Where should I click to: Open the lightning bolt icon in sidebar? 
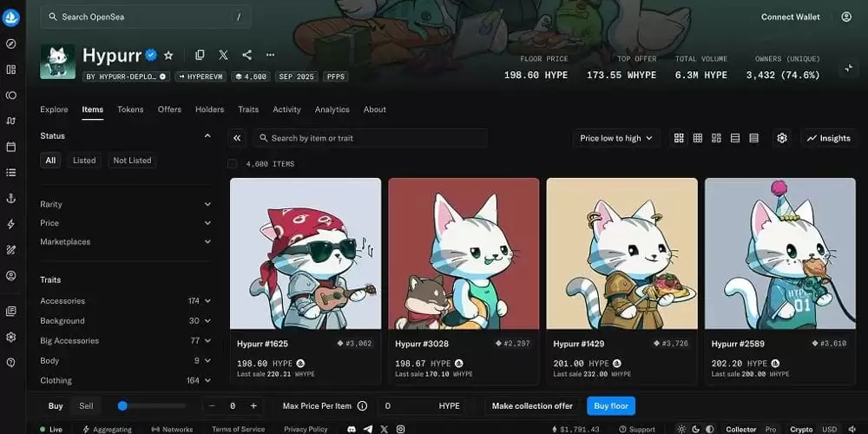coord(10,224)
